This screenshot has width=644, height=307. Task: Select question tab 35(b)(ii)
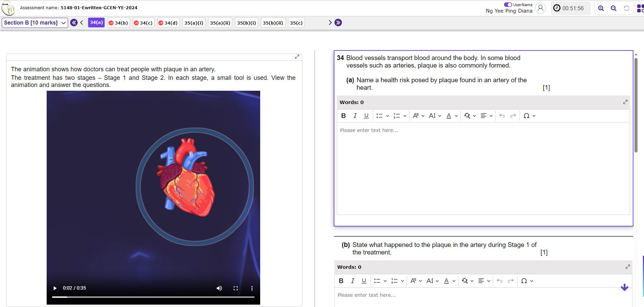pos(273,23)
